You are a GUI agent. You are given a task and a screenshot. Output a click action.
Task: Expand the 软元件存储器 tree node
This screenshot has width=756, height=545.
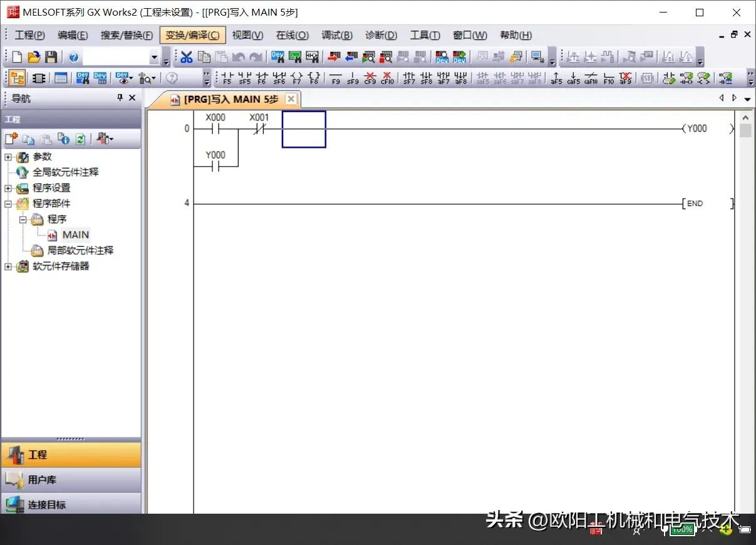coord(8,266)
